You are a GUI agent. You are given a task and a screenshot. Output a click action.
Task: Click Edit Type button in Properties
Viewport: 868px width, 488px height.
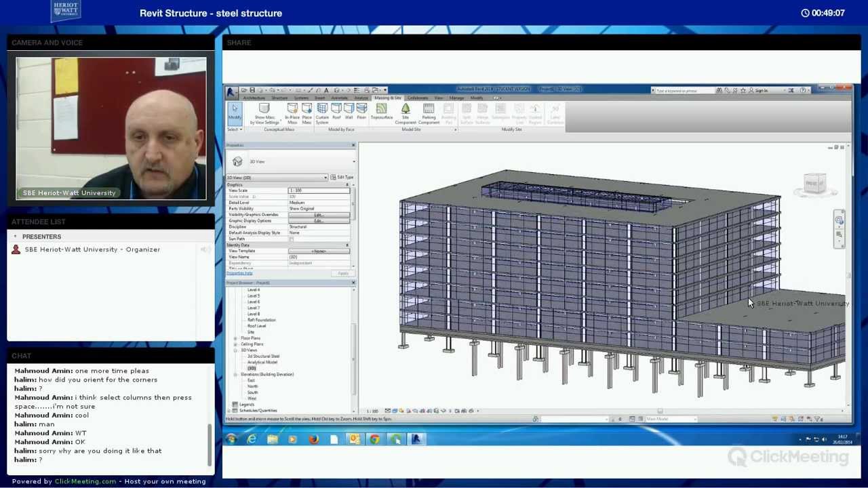pyautogui.click(x=342, y=178)
